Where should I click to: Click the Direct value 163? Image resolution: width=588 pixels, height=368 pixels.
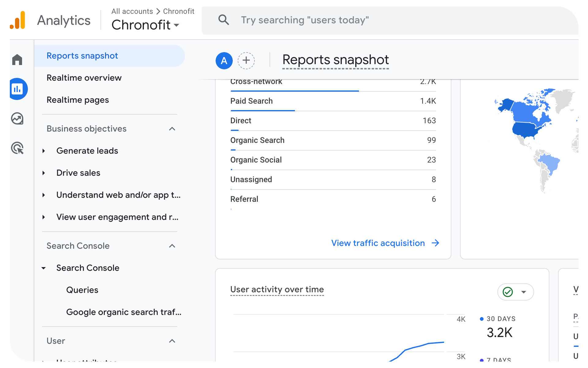coord(429,121)
